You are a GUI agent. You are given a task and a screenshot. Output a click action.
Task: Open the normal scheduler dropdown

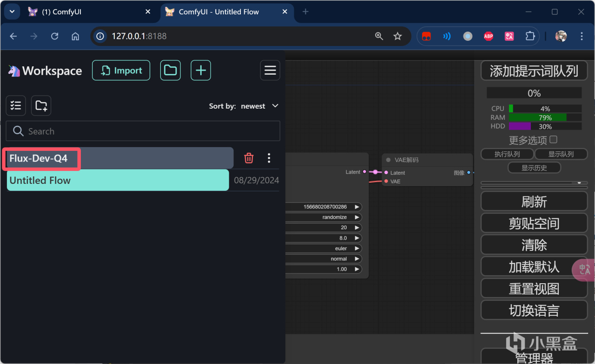click(x=324, y=259)
